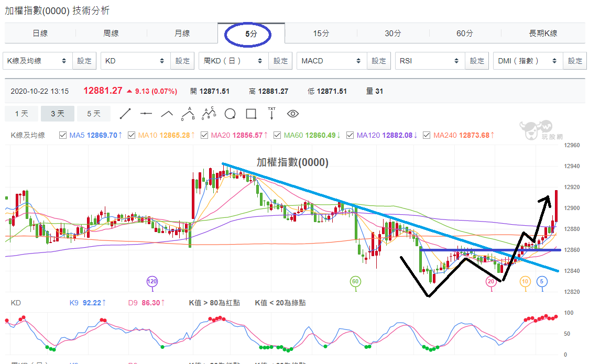Image resolution: width=589 pixels, height=364 pixels.
Task: Select the straight line drawing tool
Action: click(125, 114)
